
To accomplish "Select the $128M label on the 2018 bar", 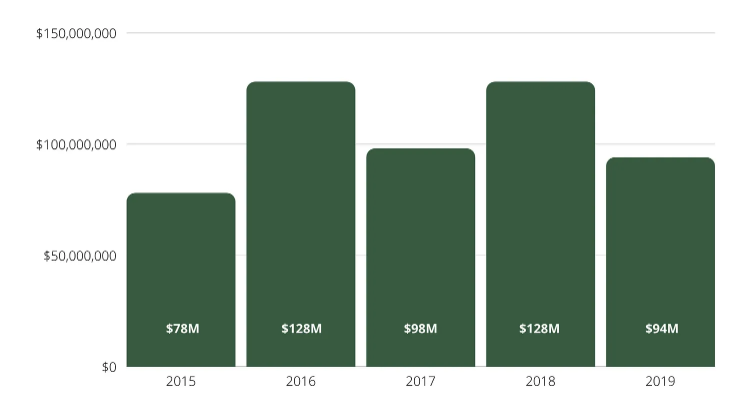I will (x=540, y=329).
